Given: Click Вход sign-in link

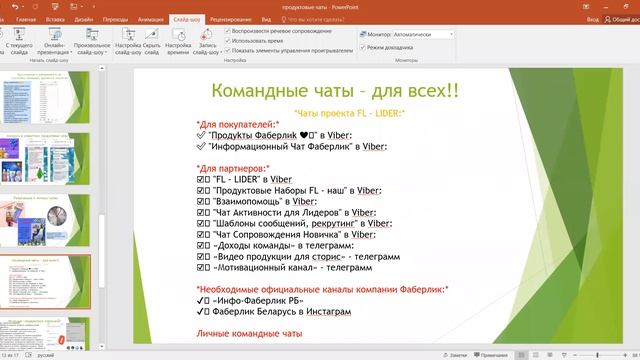Looking at the screenshot, I should pos(593,19).
